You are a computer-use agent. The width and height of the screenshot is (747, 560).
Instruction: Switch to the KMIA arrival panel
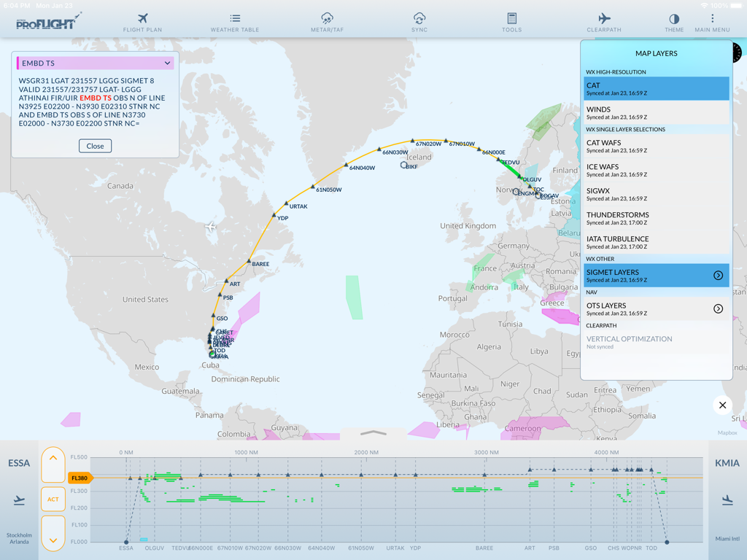click(727, 463)
